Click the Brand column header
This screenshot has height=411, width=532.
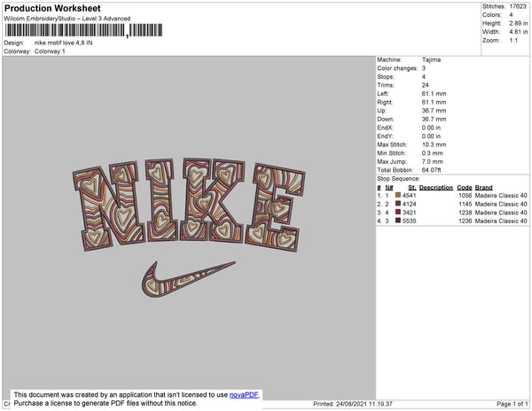point(483,188)
